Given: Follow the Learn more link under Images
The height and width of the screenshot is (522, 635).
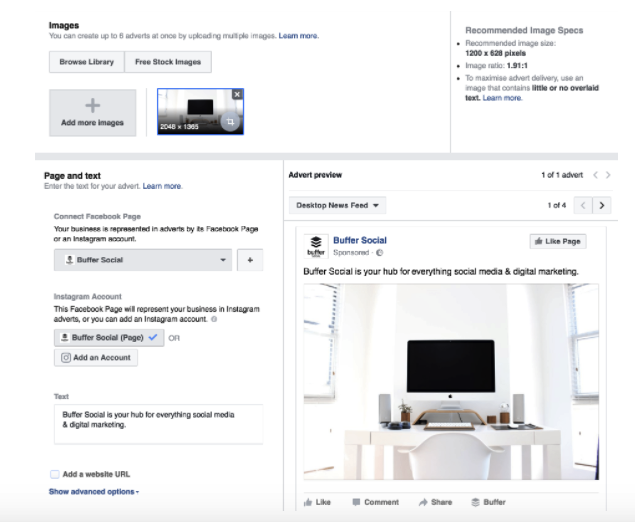Looking at the screenshot, I should point(298,36).
